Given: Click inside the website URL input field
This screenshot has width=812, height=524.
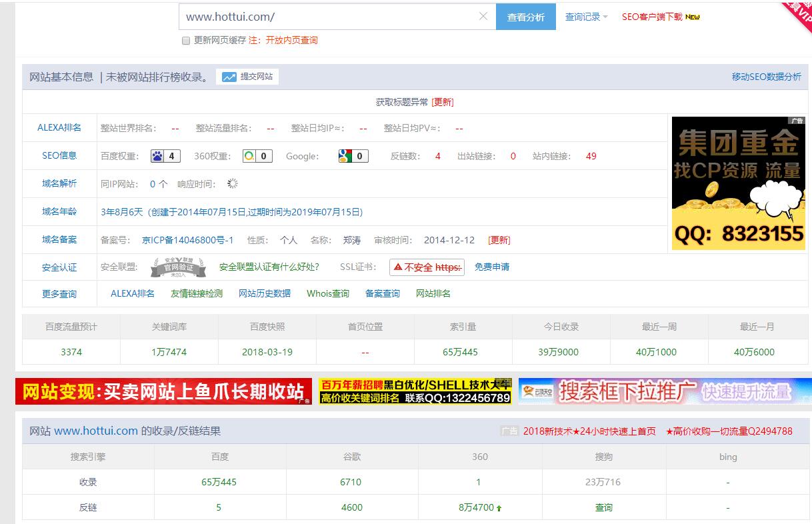Looking at the screenshot, I should (327, 17).
